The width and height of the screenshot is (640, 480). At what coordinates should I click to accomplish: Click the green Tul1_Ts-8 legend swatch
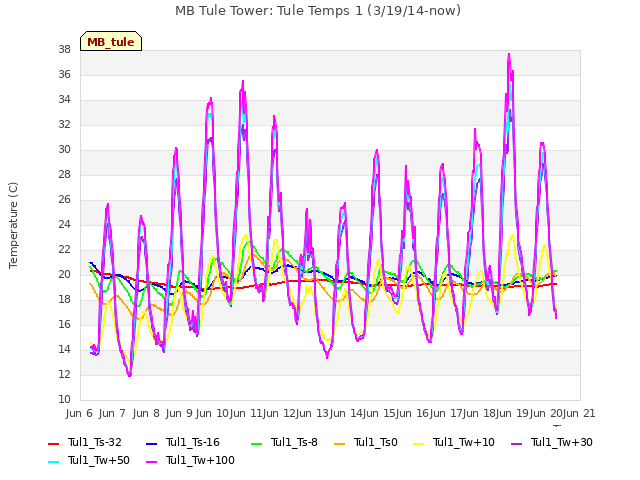[256, 443]
